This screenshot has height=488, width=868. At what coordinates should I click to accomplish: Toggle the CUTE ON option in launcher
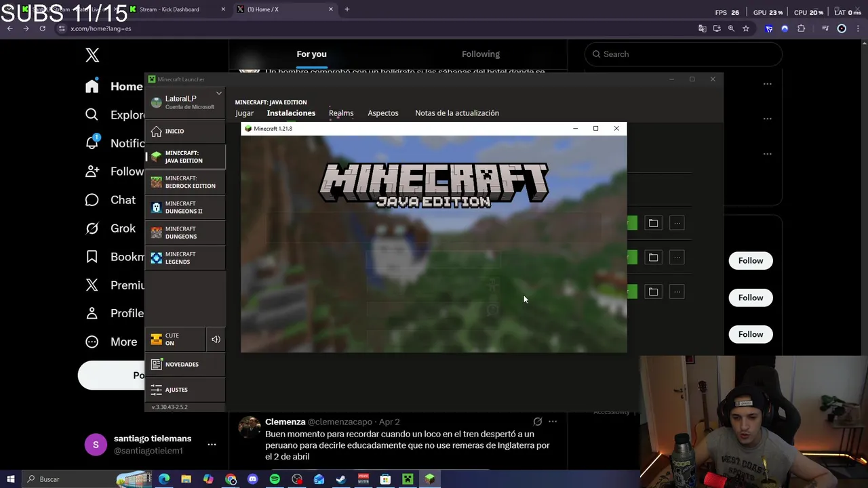(175, 340)
